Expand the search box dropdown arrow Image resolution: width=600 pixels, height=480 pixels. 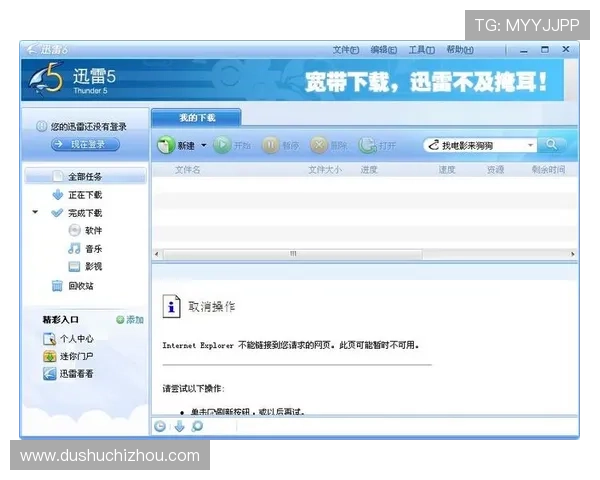530,145
